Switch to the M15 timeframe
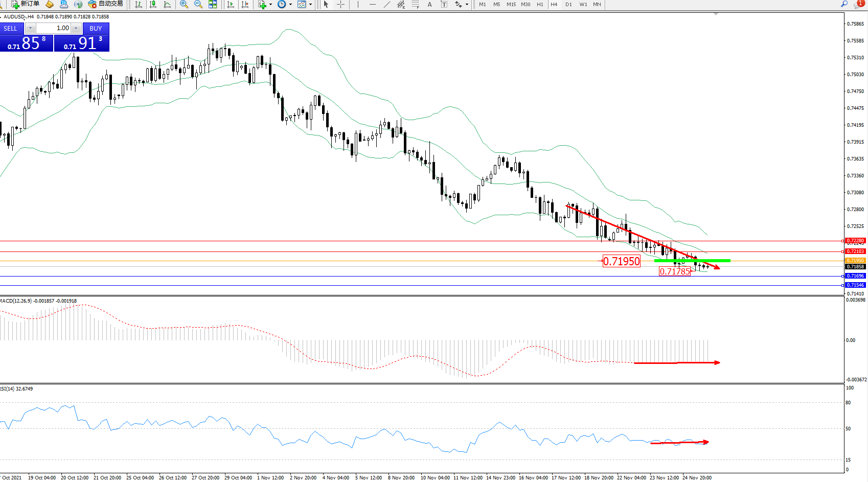Viewport: 868px width, 482px height. tap(511, 4)
